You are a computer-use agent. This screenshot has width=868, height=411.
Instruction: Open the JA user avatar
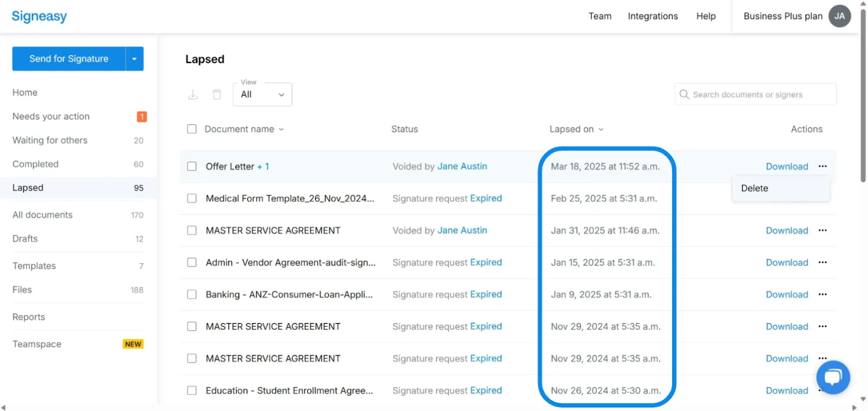click(x=839, y=16)
